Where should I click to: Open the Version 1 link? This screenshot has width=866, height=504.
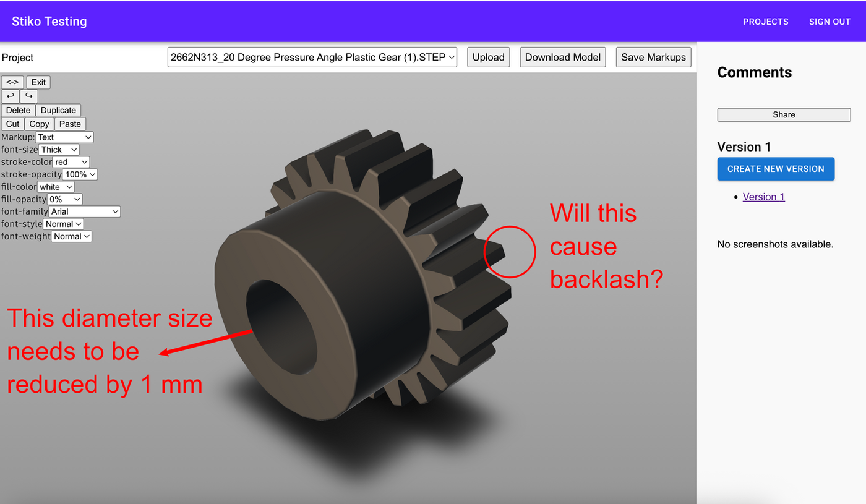[763, 197]
